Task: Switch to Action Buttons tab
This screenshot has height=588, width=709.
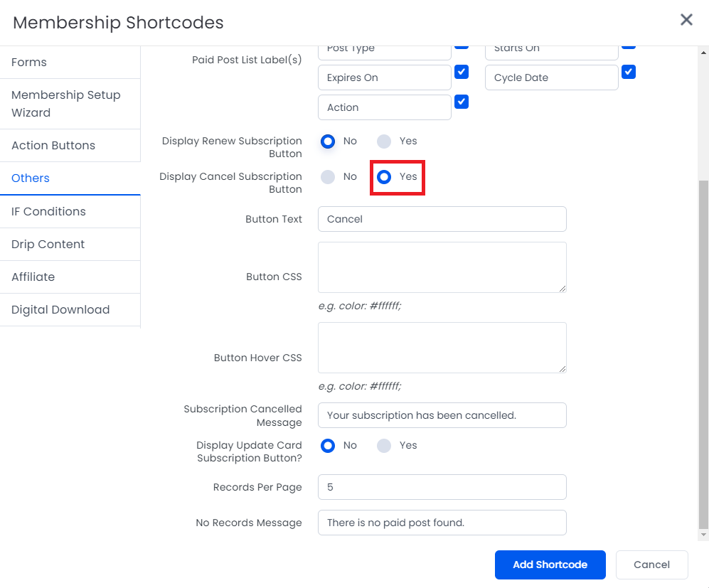Action: [x=53, y=146]
